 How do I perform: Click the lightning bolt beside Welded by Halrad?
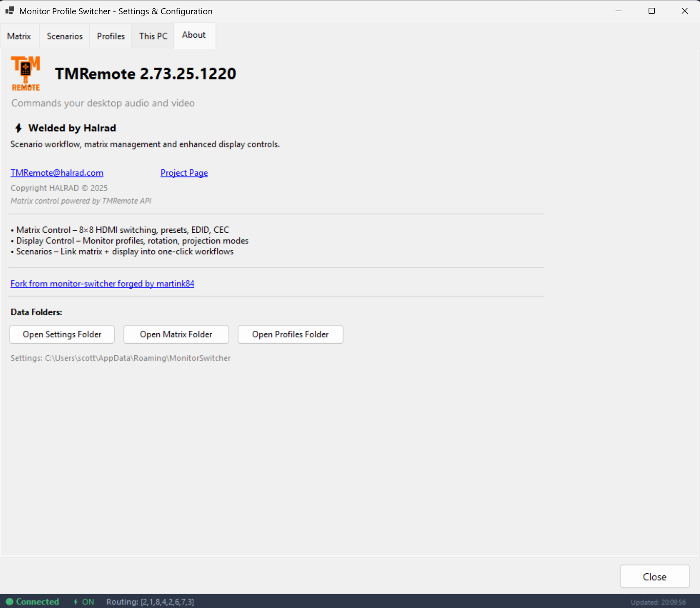[x=18, y=128]
